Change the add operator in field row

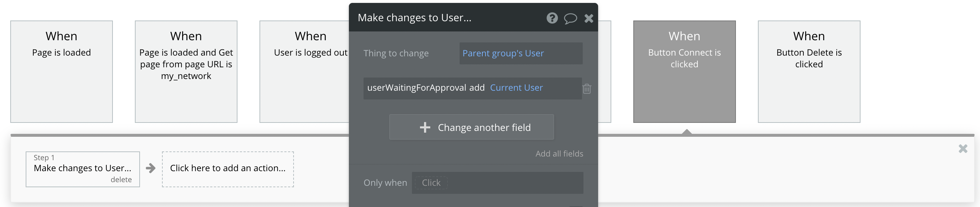477,88
